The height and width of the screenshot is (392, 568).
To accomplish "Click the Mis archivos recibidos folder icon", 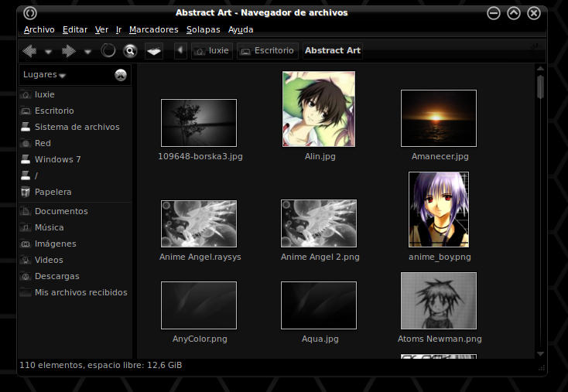I will click(26, 292).
